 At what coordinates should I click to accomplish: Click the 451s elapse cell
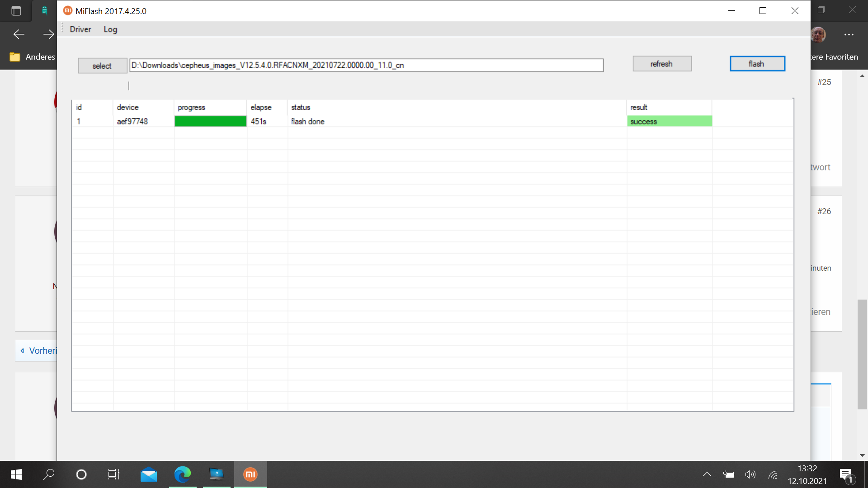[x=267, y=121]
